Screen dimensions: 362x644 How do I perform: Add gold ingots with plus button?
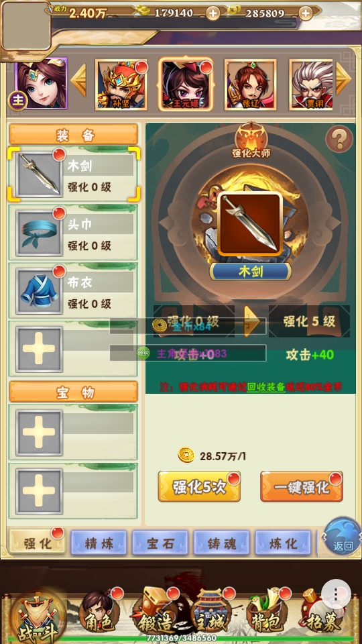pos(213,13)
